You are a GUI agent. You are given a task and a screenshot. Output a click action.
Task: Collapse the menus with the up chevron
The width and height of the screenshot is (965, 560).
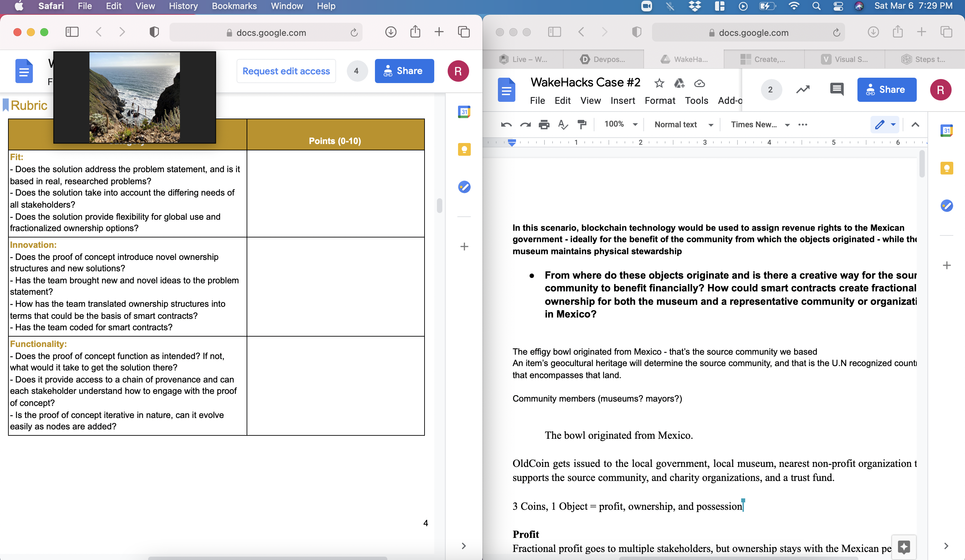point(915,125)
